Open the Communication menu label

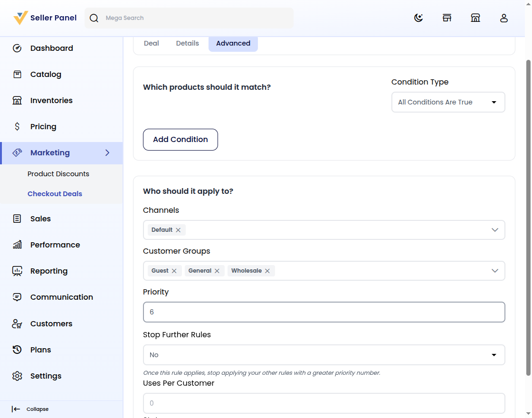61,297
